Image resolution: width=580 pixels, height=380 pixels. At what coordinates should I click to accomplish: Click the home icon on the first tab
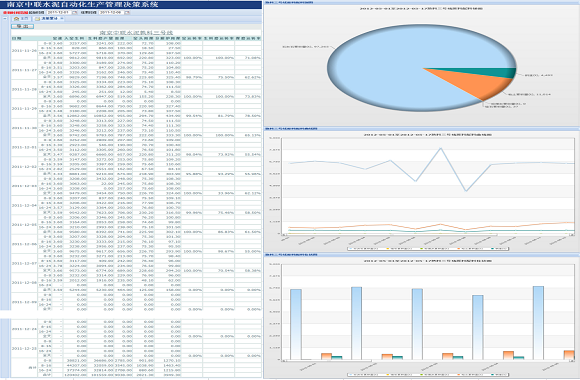(x=16, y=19)
